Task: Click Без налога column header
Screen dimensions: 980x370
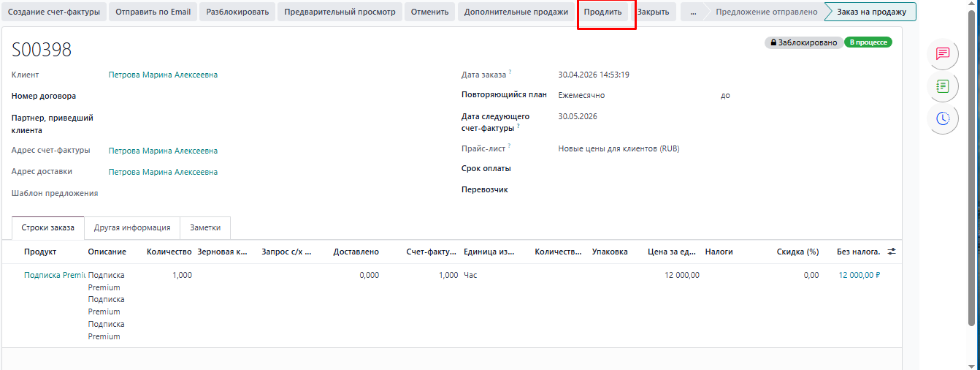Action: pos(859,252)
